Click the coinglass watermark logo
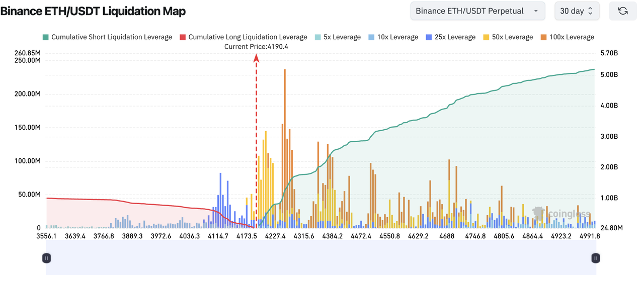644x281 pixels. 561,214
